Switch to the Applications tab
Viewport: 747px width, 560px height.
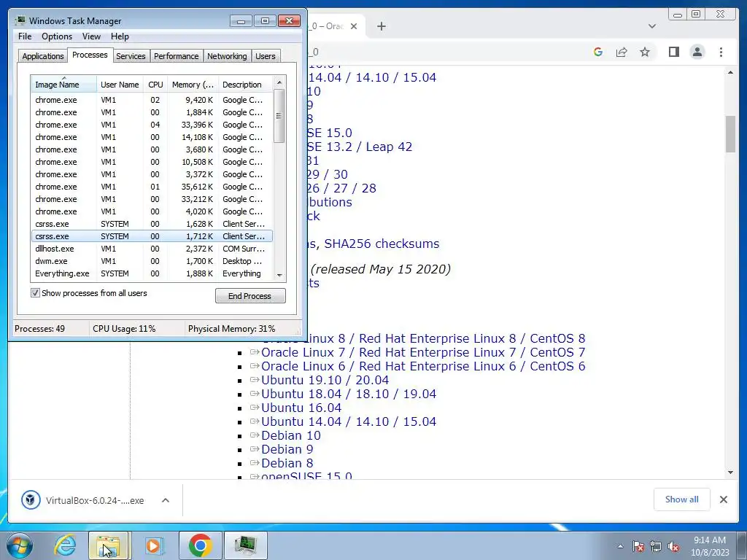pyautogui.click(x=43, y=55)
